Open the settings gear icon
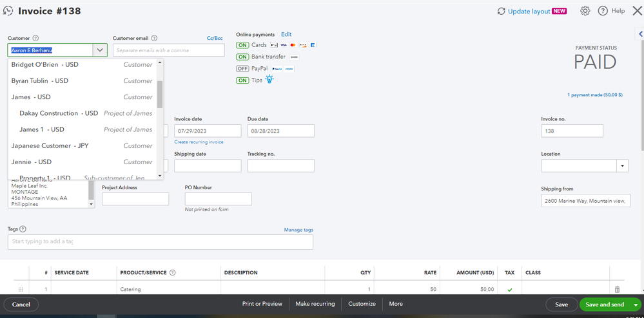Viewport: 644px width, 318px height. tap(585, 11)
